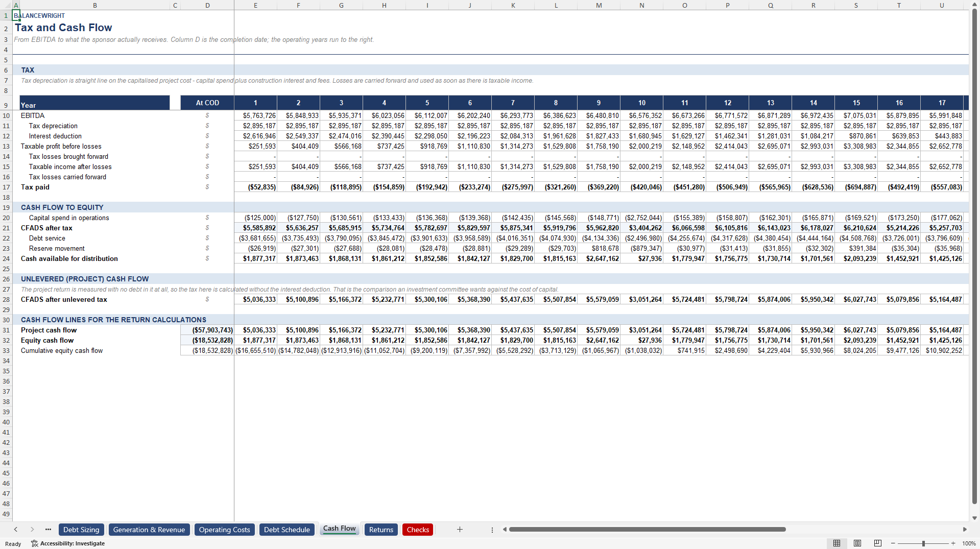
Task: Click year 15 header cell
Action: tap(856, 103)
